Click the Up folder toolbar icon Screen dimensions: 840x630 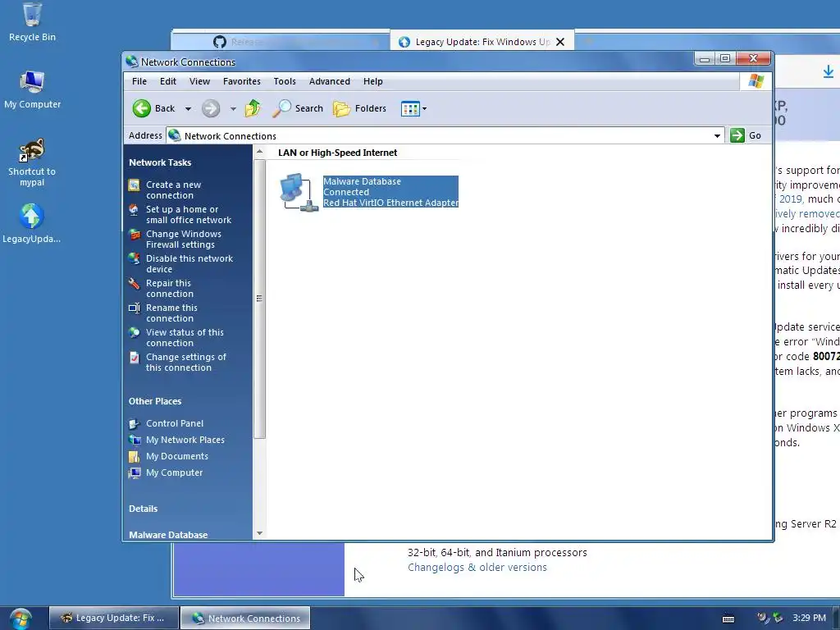coord(253,108)
